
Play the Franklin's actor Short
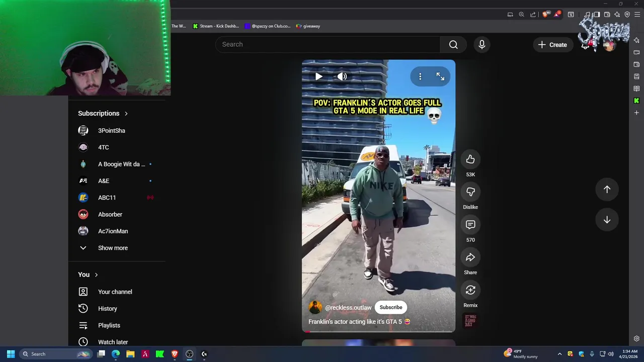tap(318, 76)
